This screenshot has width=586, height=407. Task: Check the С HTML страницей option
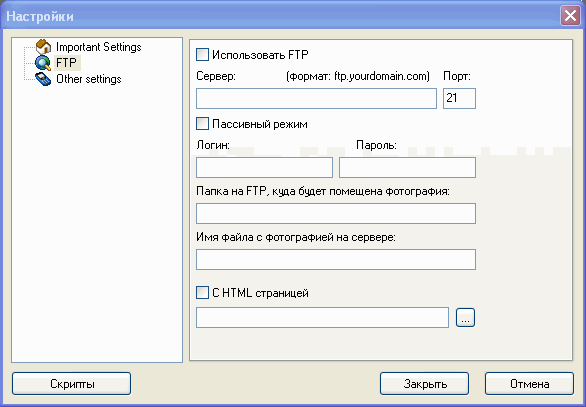pyautogui.click(x=202, y=293)
